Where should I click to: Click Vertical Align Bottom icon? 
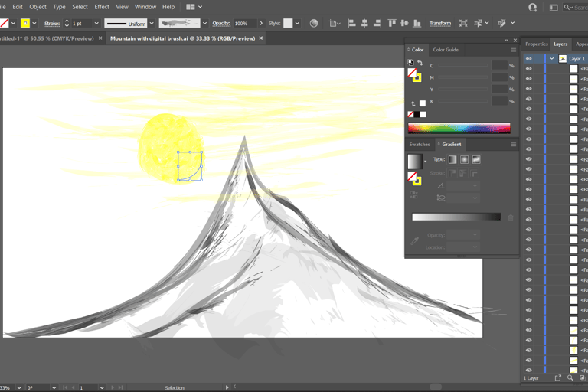416,23
